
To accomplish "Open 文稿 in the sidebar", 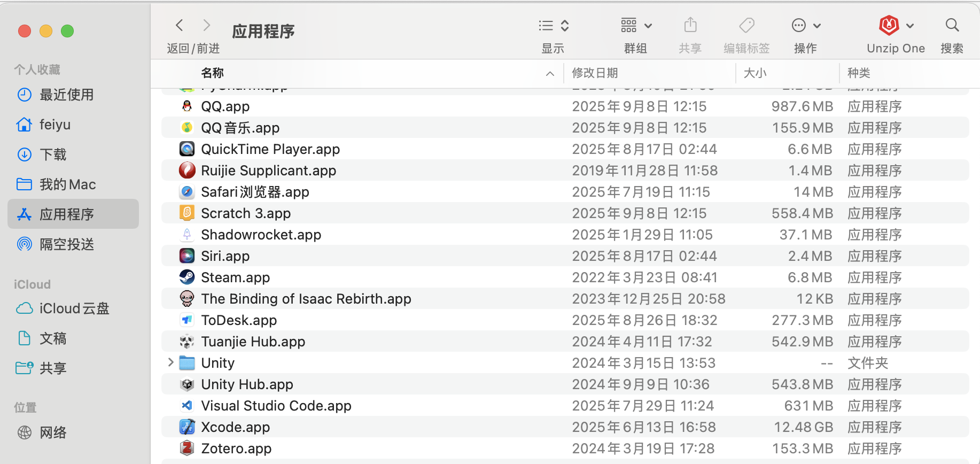I will click(73, 338).
